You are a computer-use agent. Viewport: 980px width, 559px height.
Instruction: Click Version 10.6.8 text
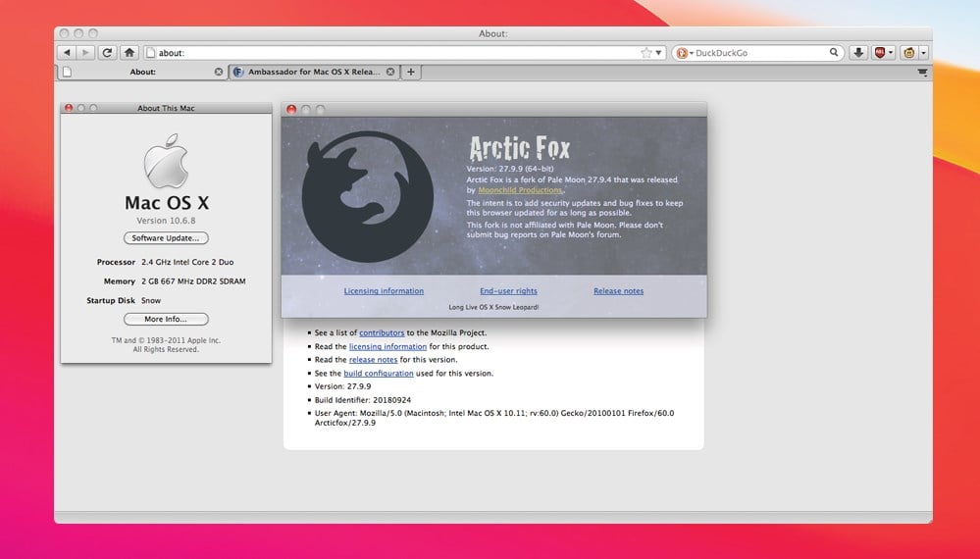point(166,221)
